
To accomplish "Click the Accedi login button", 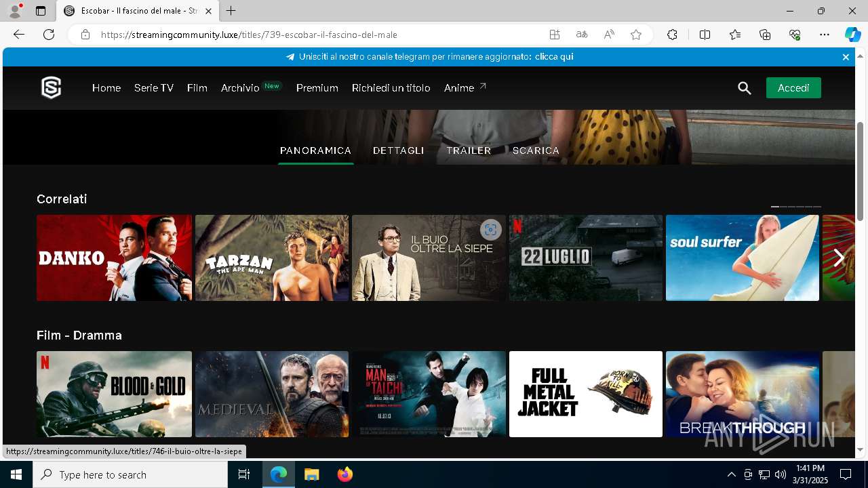I will point(793,88).
